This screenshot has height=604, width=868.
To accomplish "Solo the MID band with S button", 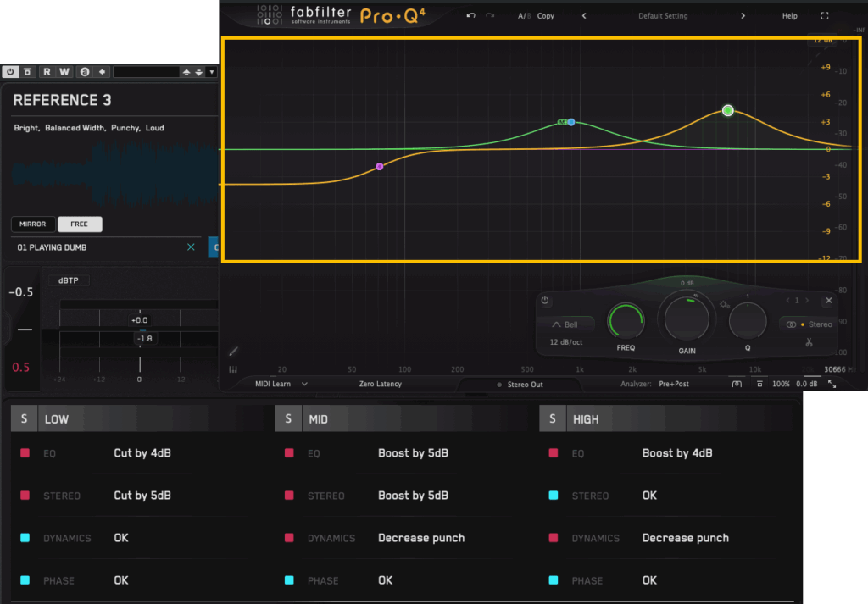I will tap(288, 418).
